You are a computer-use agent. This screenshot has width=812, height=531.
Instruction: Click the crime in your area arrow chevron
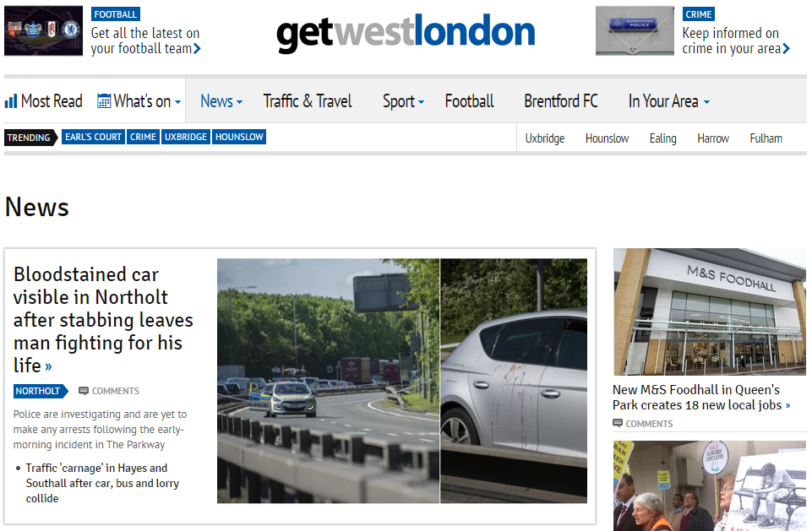[786, 49]
